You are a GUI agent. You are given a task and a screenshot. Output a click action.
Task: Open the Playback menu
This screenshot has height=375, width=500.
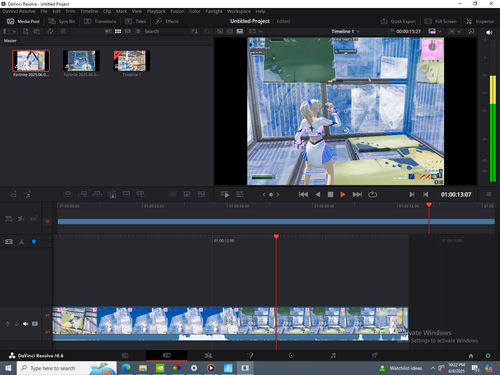tap(156, 11)
